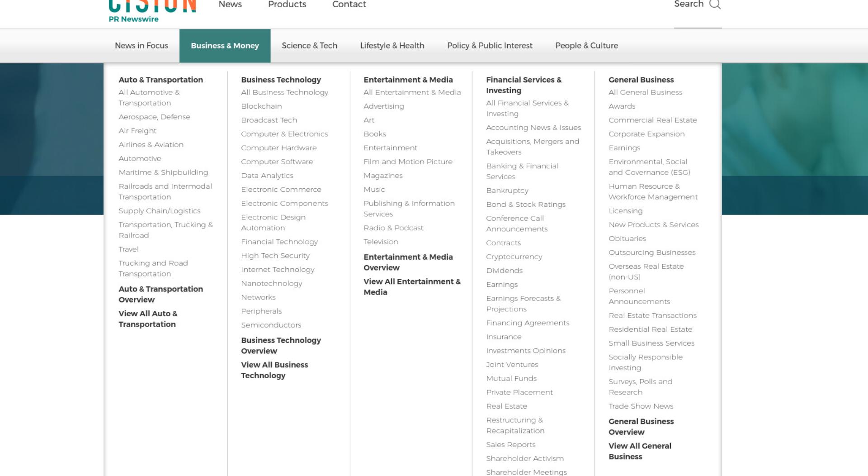Open the Contact top menu
The width and height of the screenshot is (868, 476).
point(349,4)
